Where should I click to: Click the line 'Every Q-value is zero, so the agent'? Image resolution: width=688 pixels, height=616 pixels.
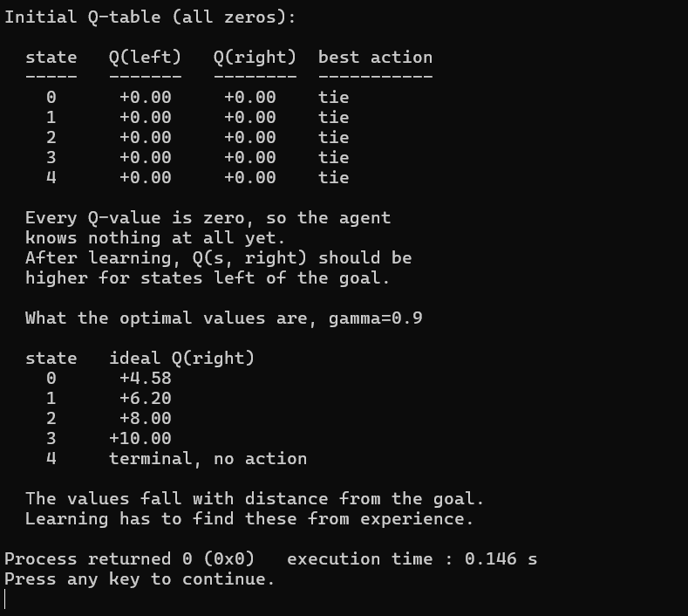[x=208, y=218]
